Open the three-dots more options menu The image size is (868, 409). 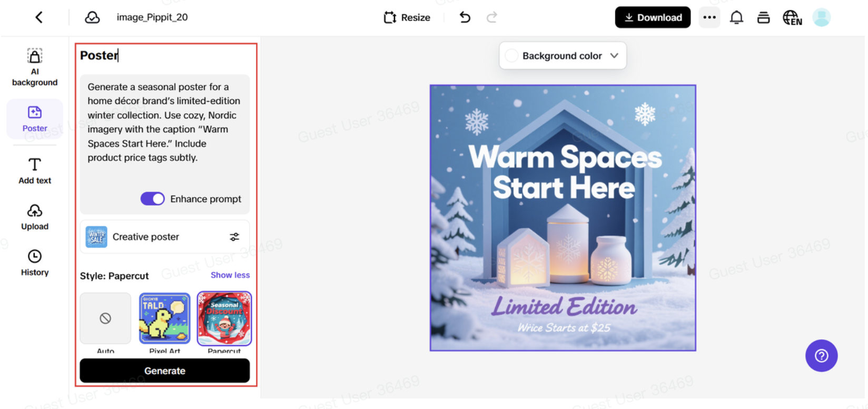click(x=709, y=17)
